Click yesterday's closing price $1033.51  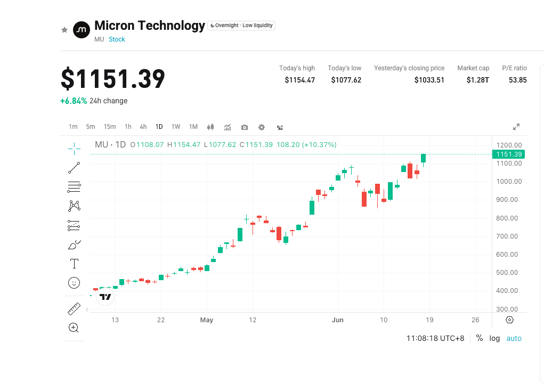tap(429, 80)
